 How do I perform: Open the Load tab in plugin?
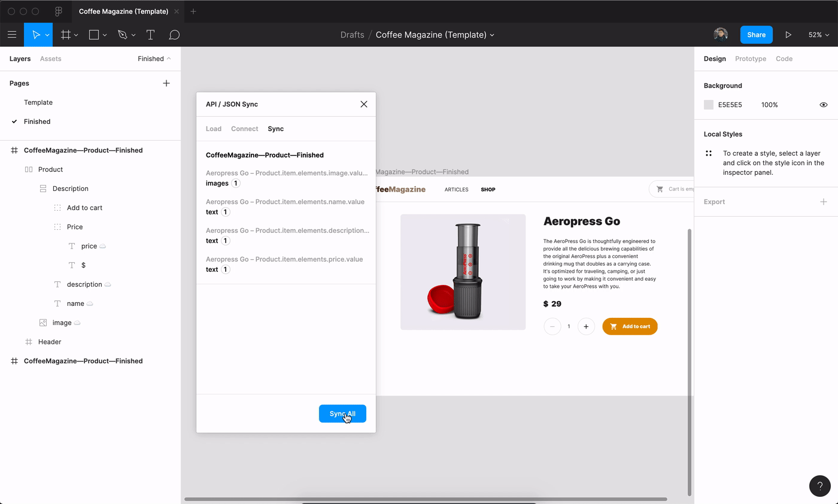[x=214, y=129]
